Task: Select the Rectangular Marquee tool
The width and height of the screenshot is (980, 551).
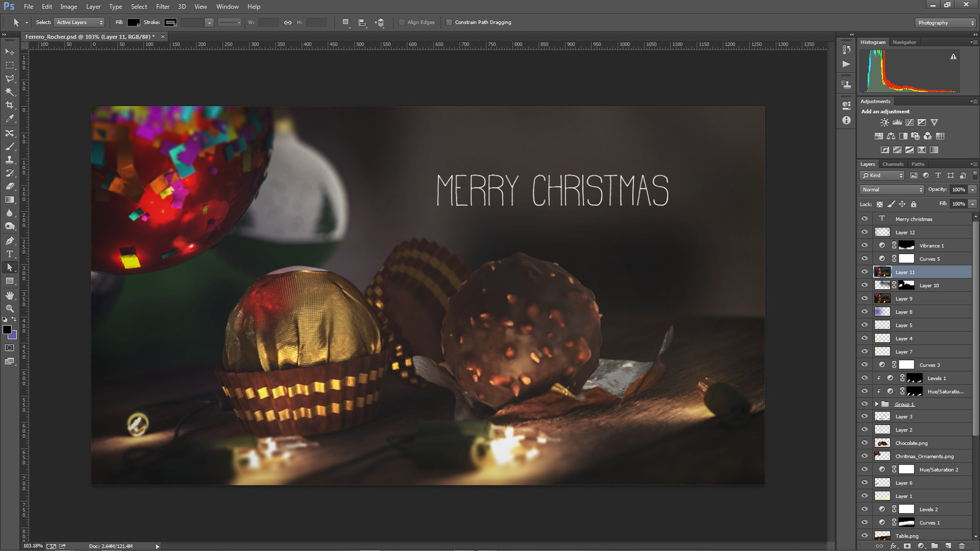Action: point(10,66)
